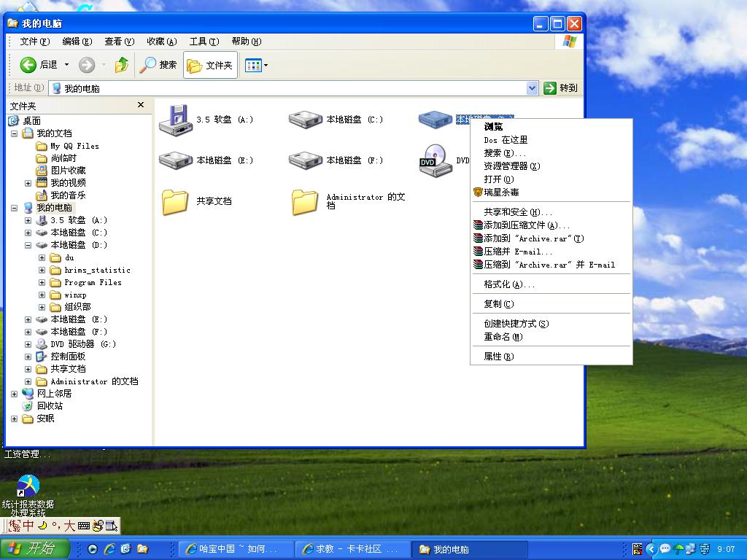Switch to 哈宝中国 taskbar window
Screen dimensions: 747x560
tap(236, 549)
